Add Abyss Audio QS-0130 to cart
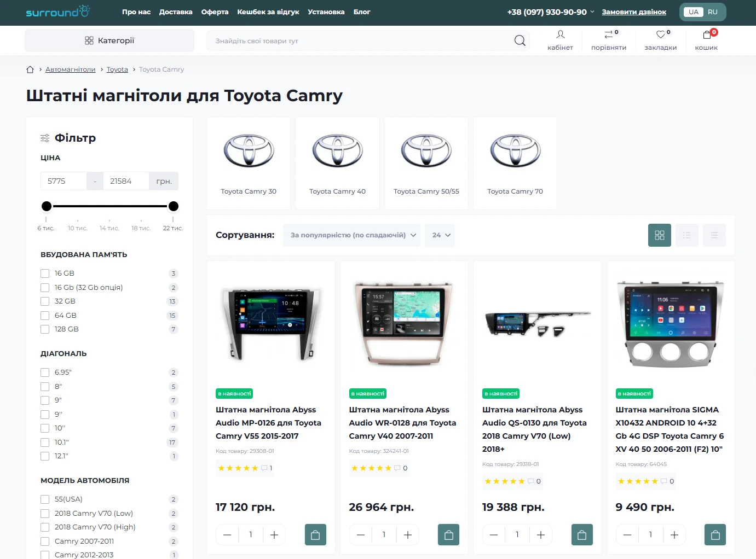This screenshot has height=559, width=756. tap(582, 535)
